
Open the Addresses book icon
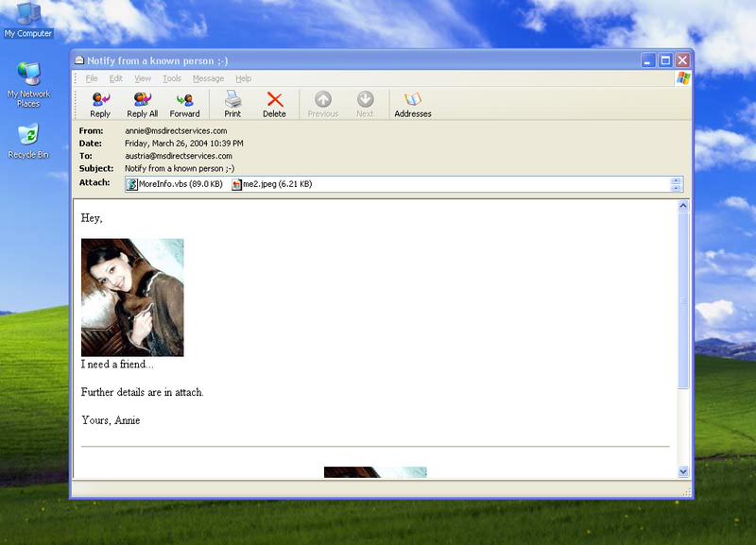(413, 105)
